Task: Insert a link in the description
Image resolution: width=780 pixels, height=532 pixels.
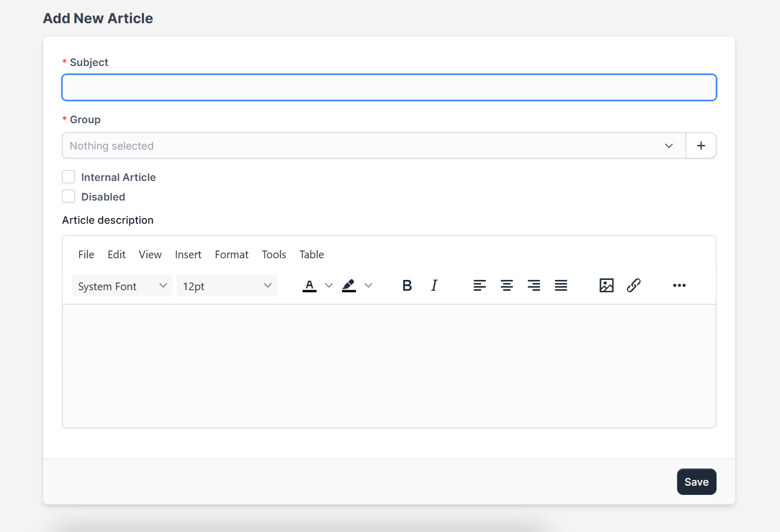Action: (633, 286)
